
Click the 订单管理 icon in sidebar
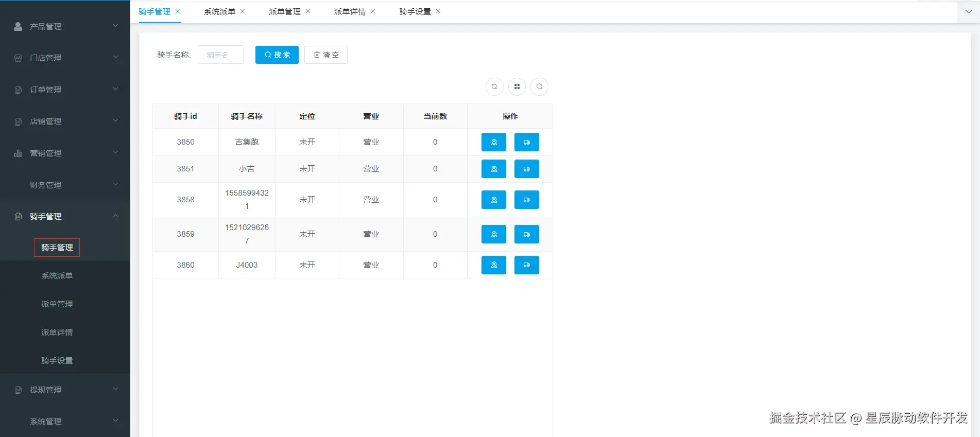coord(18,90)
